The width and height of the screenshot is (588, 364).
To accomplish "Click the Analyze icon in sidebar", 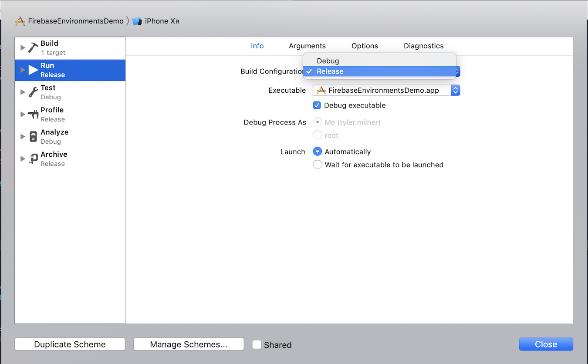I will 34,136.
